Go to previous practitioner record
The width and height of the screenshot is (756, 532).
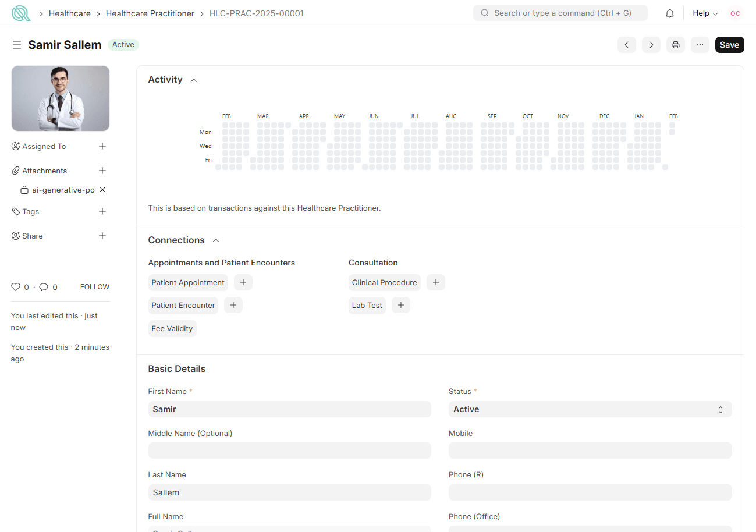627,45
